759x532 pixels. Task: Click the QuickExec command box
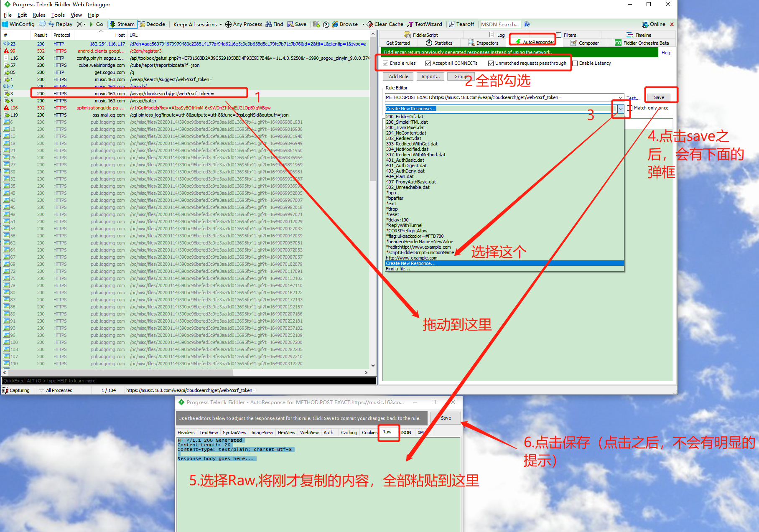point(189,381)
